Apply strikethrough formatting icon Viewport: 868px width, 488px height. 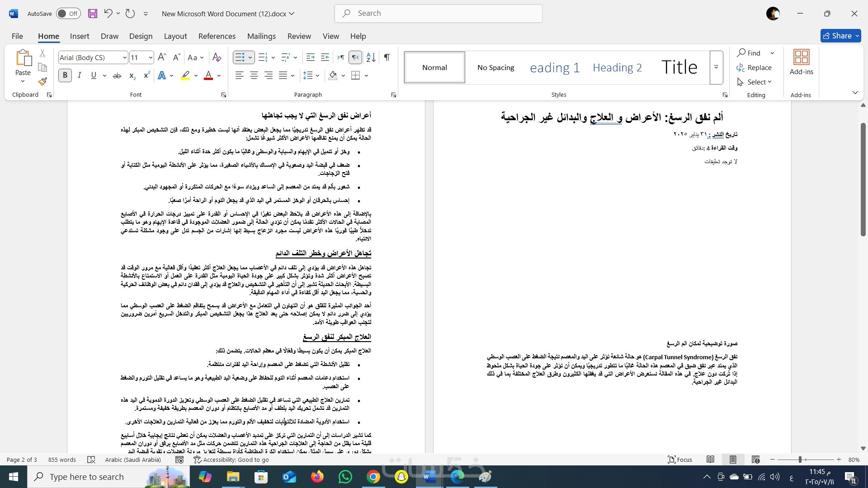point(117,75)
